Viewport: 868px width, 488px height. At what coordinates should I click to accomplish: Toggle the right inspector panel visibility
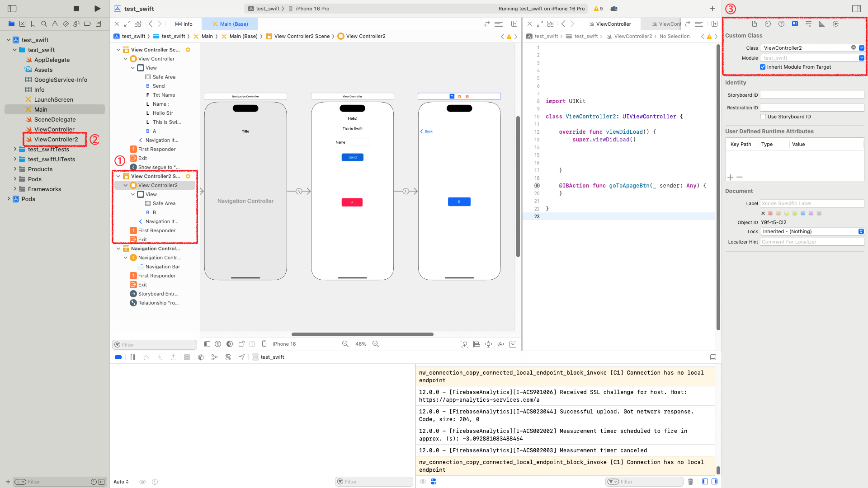856,9
